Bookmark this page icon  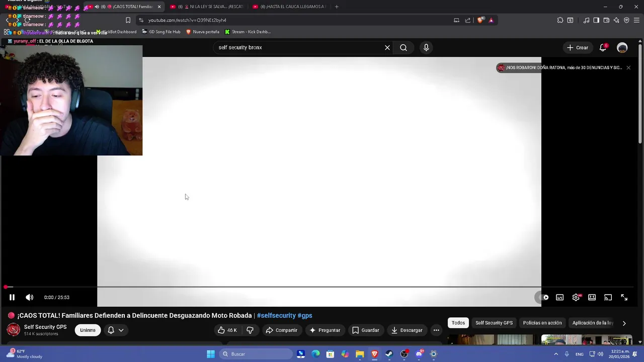[x=128, y=20]
